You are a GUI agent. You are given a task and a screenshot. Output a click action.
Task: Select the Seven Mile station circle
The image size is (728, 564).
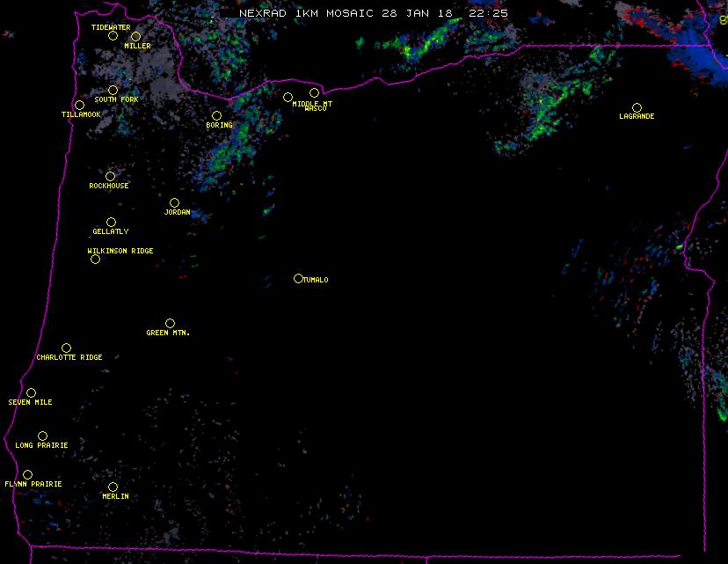[31, 392]
